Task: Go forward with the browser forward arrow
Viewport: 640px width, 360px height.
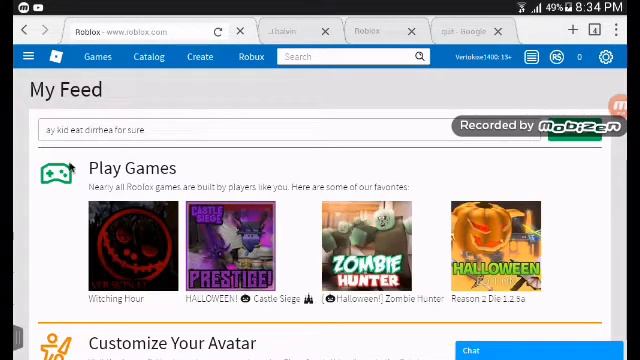Action: click(45, 30)
